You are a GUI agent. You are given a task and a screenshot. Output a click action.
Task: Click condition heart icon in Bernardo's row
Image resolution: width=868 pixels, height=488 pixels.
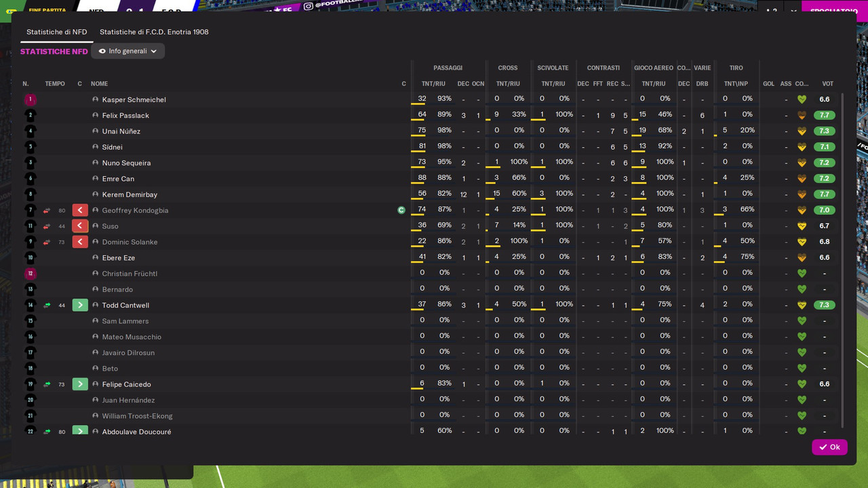(x=802, y=289)
